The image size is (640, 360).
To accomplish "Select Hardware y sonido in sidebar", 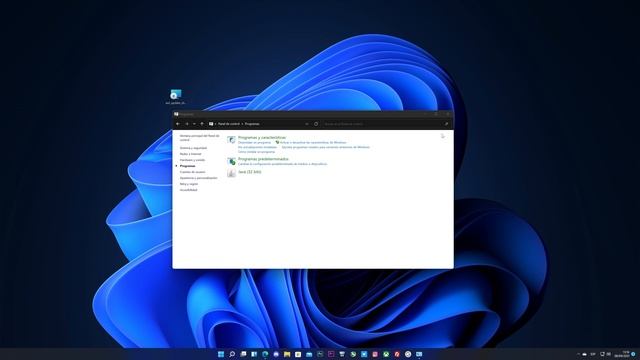I will point(192,160).
